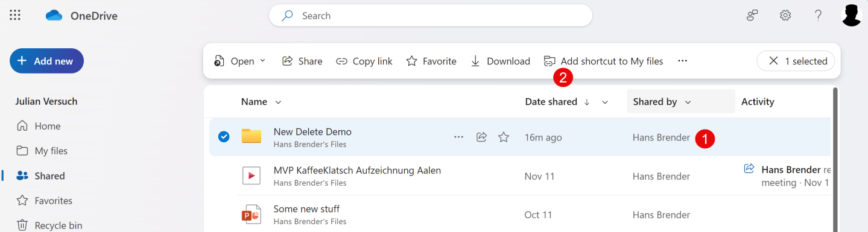Click Add shortcut to My files
Screen dimensions: 868x232
[x=603, y=61]
